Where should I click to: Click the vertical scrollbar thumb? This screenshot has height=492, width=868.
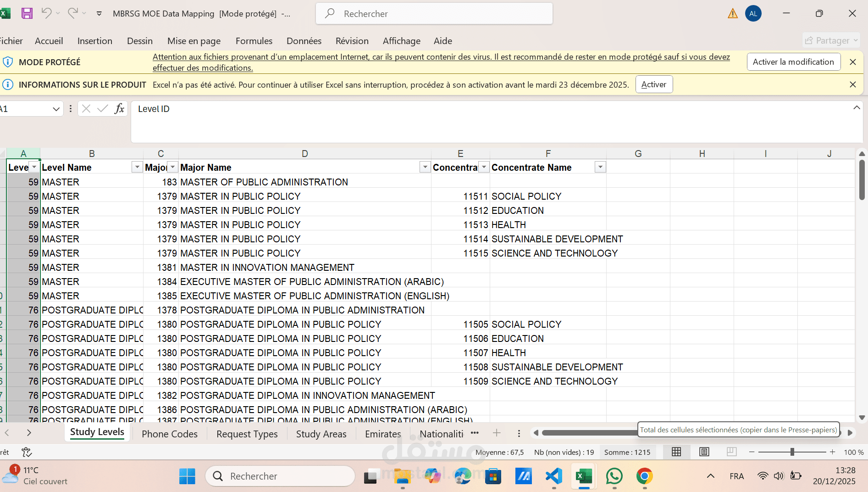[x=862, y=180]
